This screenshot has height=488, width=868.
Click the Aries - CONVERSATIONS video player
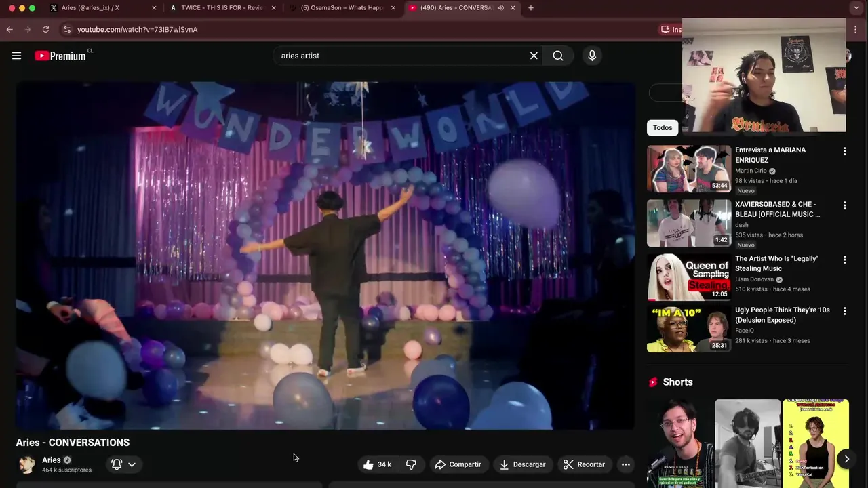click(325, 256)
